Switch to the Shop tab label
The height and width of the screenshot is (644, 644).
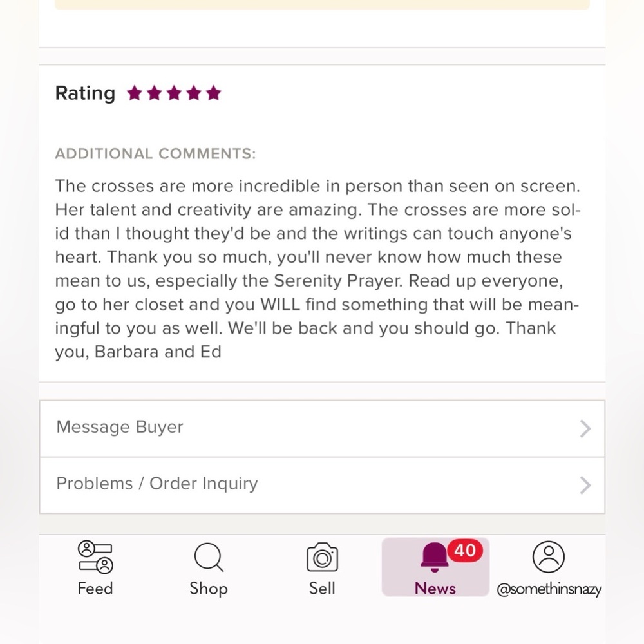click(x=209, y=589)
